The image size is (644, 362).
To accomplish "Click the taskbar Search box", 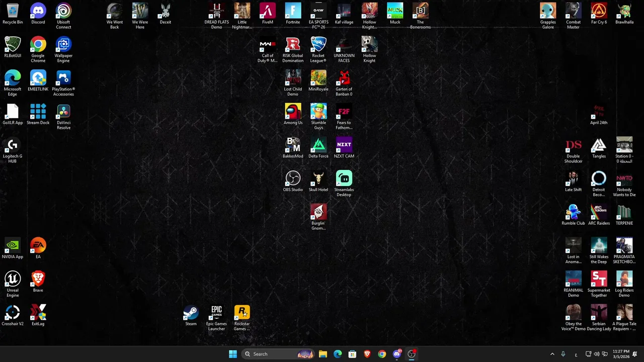I will coord(278,354).
